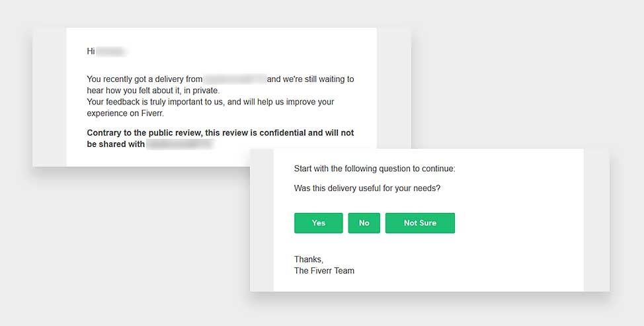Answer Yes to the delivery question
Viewport: 644px width, 326px height.
pyautogui.click(x=318, y=223)
